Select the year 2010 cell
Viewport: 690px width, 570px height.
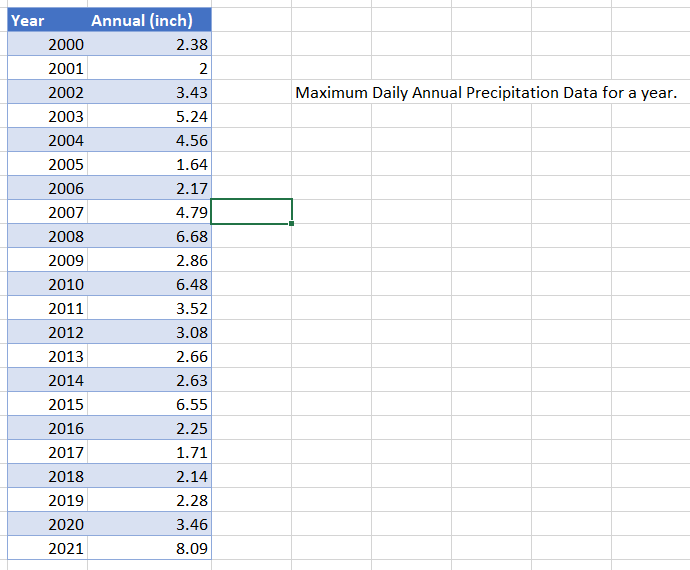coord(48,284)
